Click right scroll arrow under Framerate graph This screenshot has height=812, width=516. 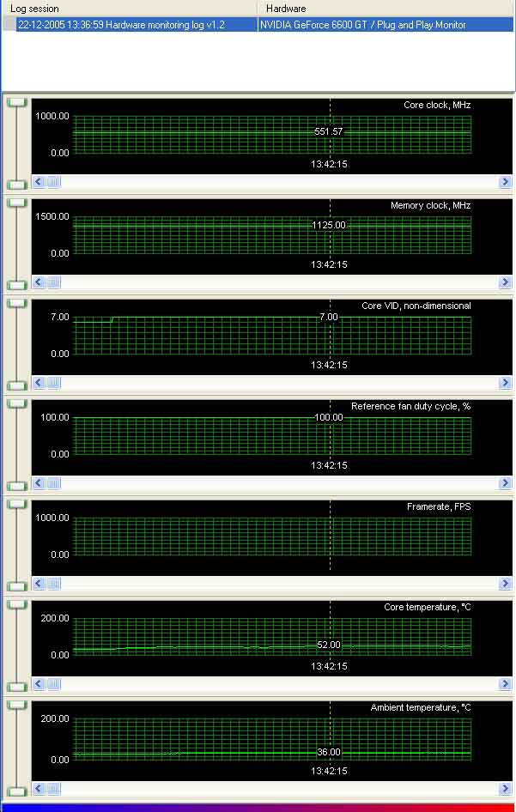point(505,584)
